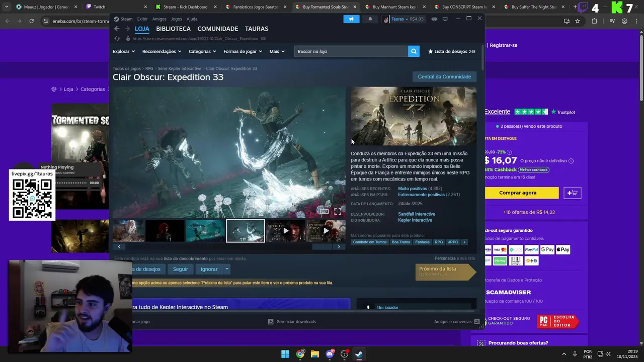Viewport: 644px width, 362px height.
Task: Open Chrome media controls icon
Action: tap(612, 21)
